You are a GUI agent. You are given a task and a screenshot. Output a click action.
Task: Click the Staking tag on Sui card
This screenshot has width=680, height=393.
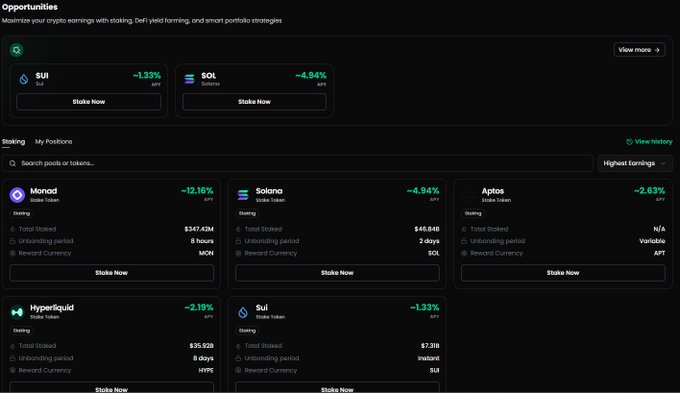(x=247, y=331)
